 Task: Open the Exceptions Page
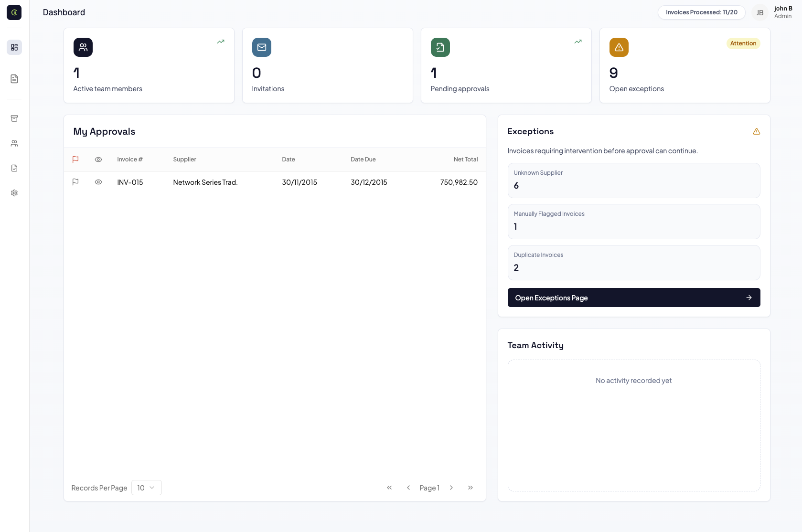633,298
